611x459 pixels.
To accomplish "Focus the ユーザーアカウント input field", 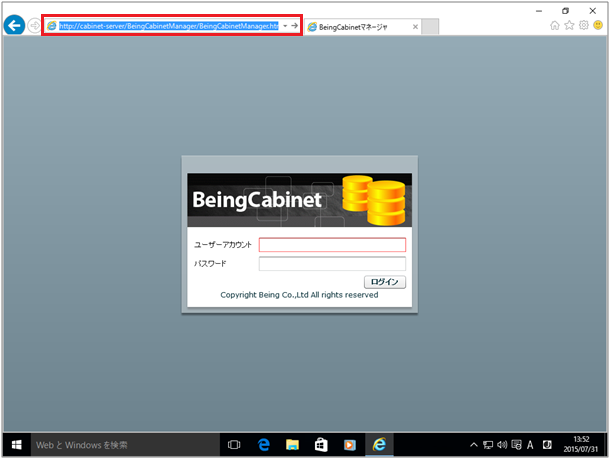I will click(332, 245).
